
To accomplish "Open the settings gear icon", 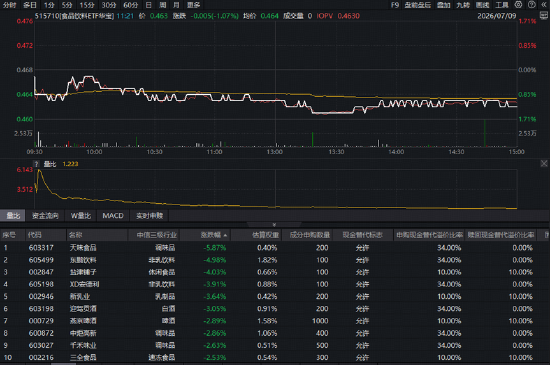I will click(518, 5).
